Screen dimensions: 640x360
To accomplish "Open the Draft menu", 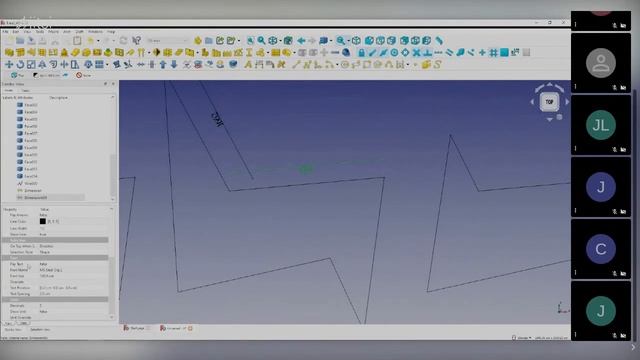I will tap(79, 31).
